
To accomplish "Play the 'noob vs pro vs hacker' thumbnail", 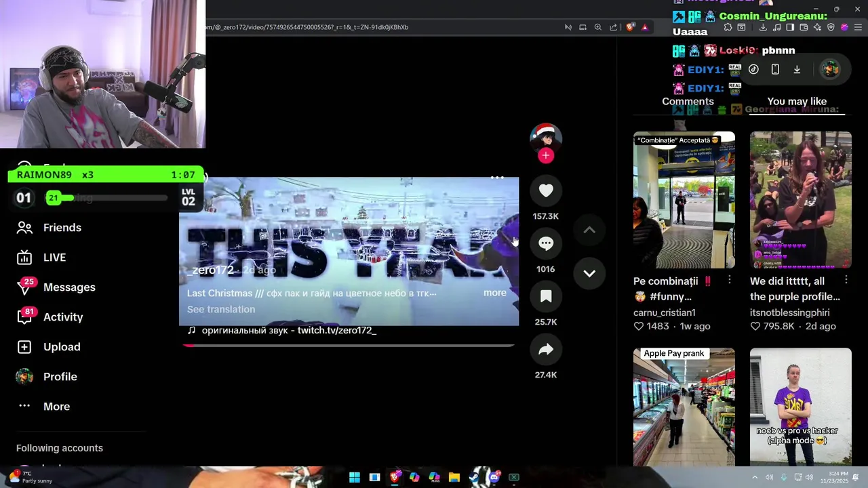I will coord(801,407).
